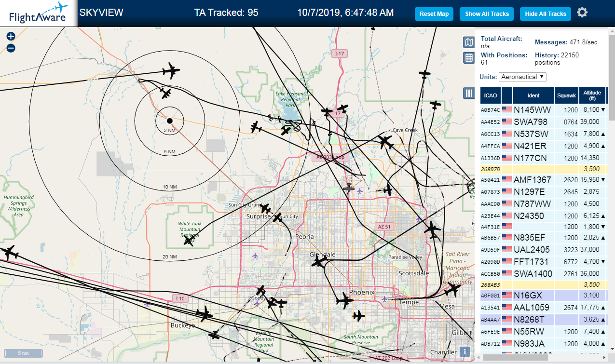Click the Reset Map button

coord(434,14)
